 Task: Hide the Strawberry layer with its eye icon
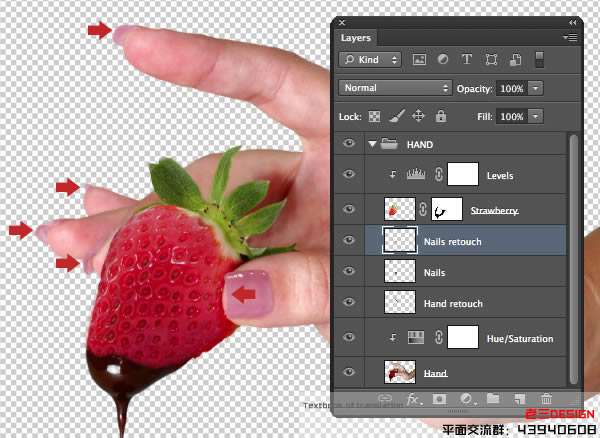click(x=349, y=209)
